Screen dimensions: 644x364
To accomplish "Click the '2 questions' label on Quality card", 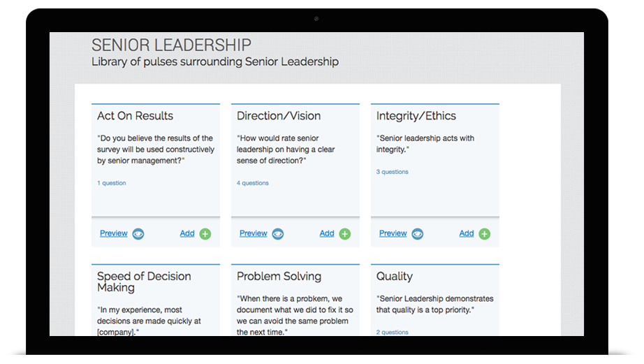I will click(x=393, y=332).
